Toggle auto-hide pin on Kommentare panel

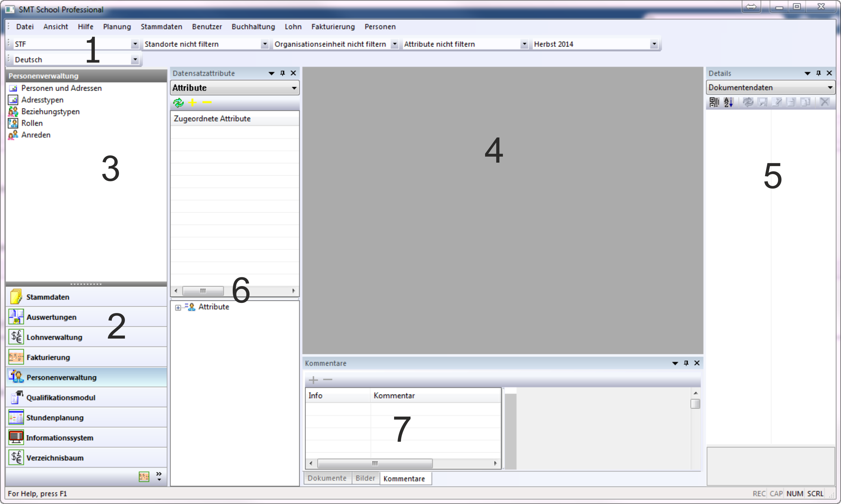tap(686, 363)
